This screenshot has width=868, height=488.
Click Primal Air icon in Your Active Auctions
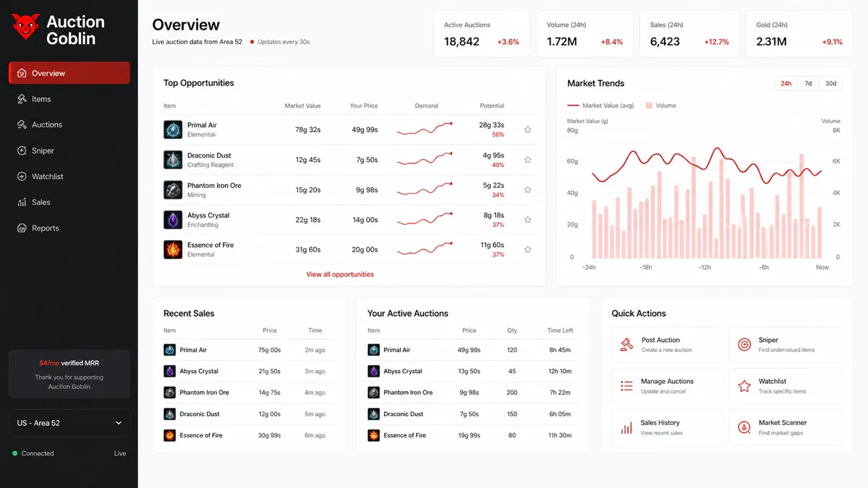373,350
